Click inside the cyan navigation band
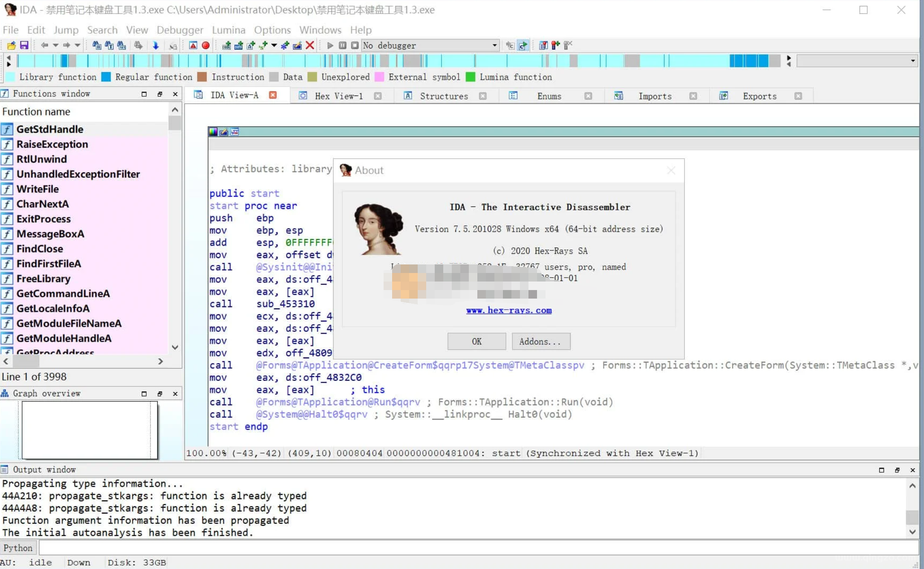 click(x=398, y=61)
